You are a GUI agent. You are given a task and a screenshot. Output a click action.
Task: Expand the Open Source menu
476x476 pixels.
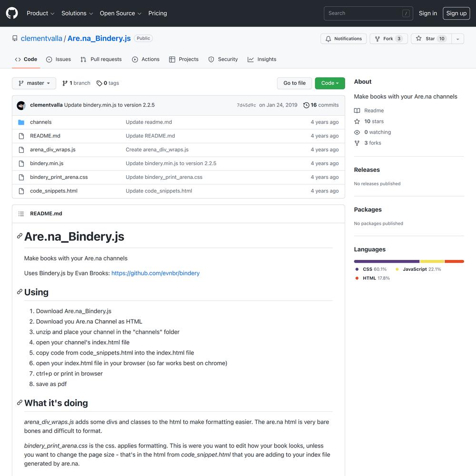click(x=120, y=13)
